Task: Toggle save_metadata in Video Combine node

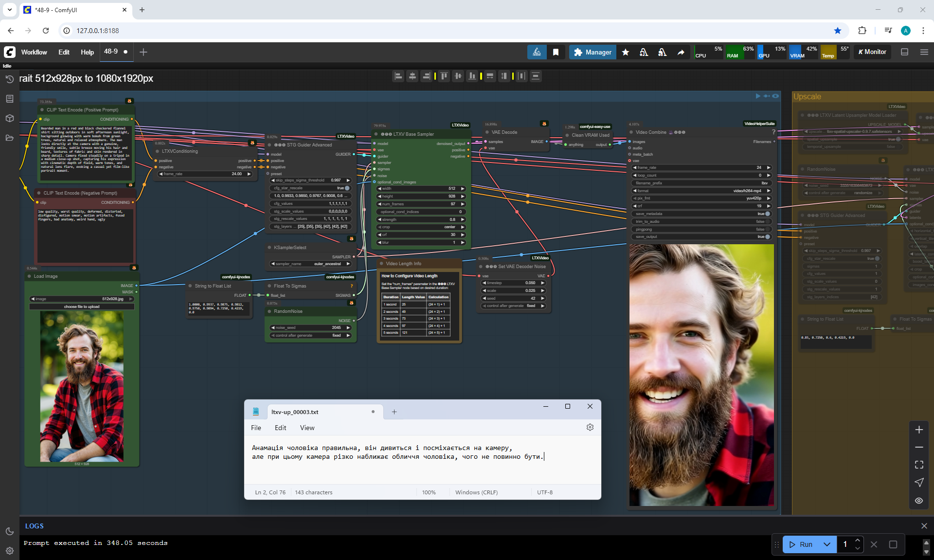Action: [768, 214]
